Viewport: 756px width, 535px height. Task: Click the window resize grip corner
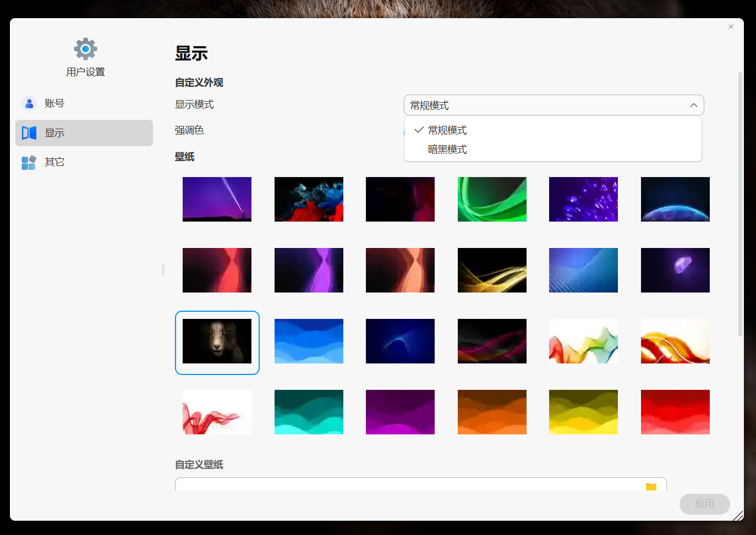[738, 515]
